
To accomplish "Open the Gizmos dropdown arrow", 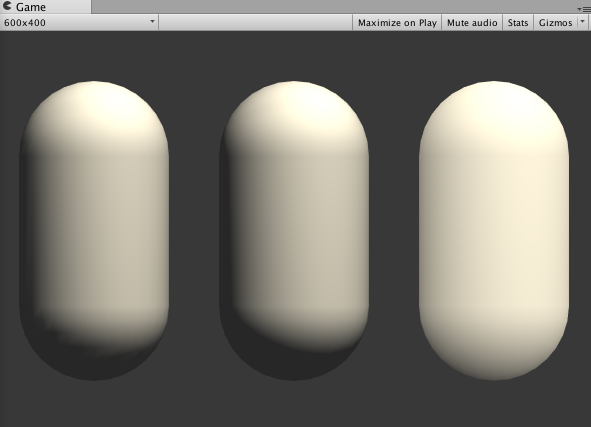I will 582,22.
